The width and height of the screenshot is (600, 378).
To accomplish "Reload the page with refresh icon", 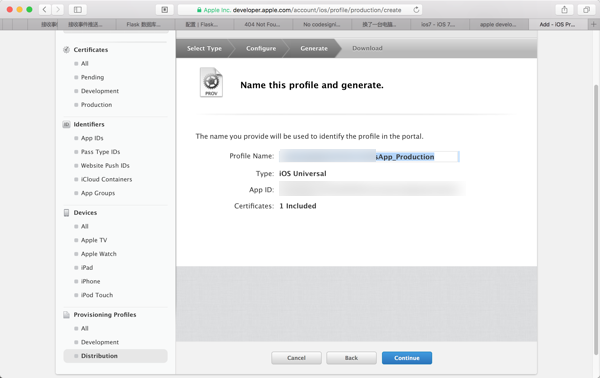I will (x=416, y=10).
